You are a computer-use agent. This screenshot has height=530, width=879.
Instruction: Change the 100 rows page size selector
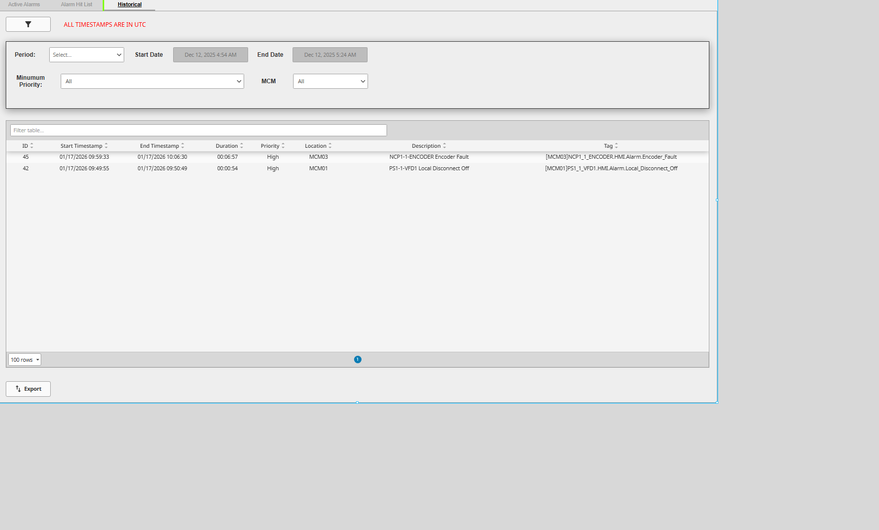[25, 359]
